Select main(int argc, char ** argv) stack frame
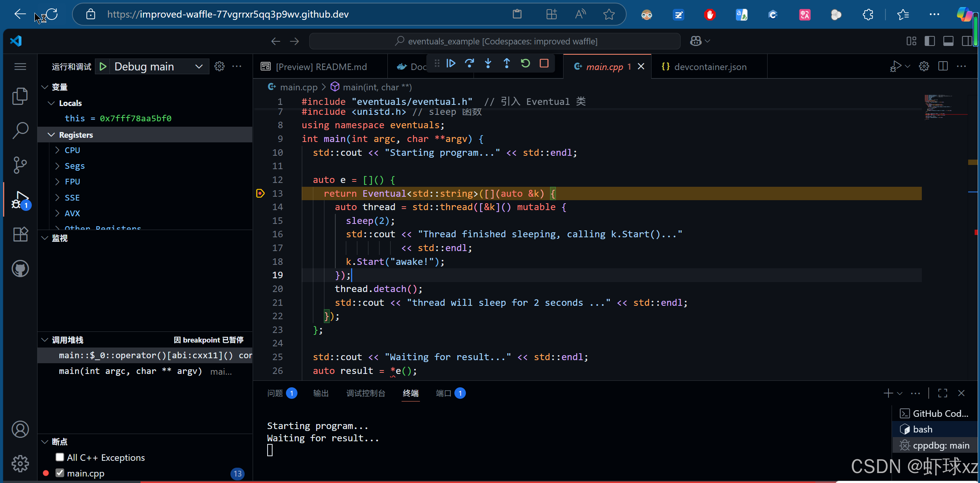The height and width of the screenshot is (483, 980). pyautogui.click(x=145, y=371)
